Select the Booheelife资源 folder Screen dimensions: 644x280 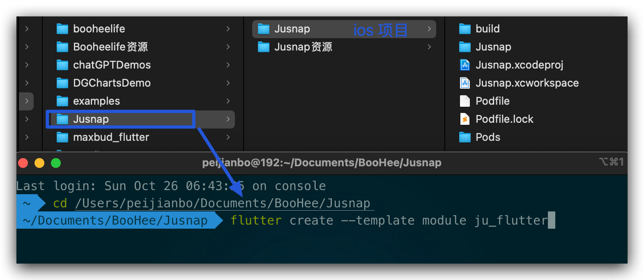pos(110,47)
